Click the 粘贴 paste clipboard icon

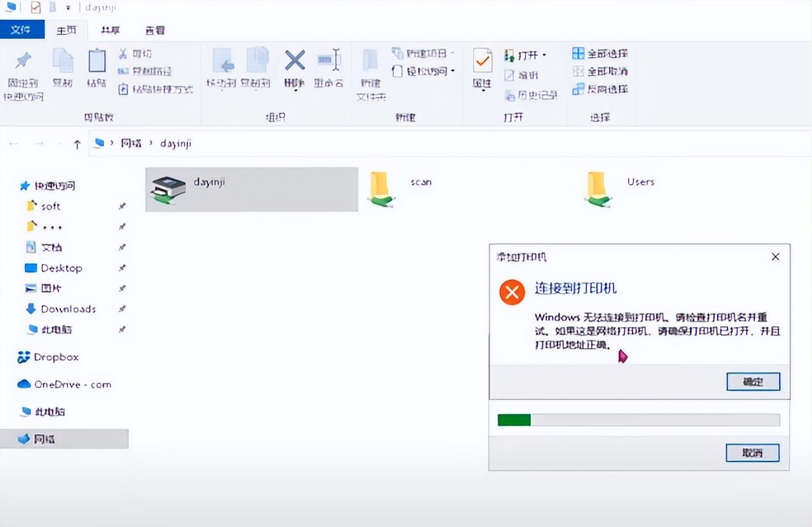pyautogui.click(x=96, y=61)
